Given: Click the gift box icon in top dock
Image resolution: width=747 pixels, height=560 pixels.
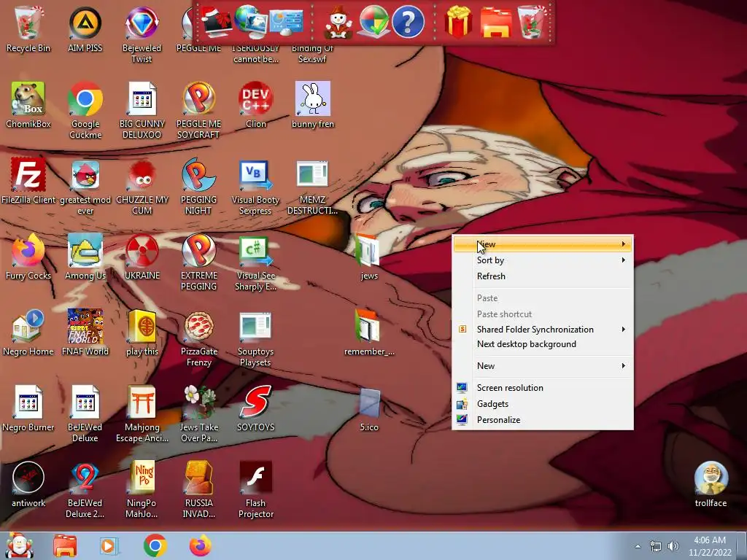Looking at the screenshot, I should 458,22.
